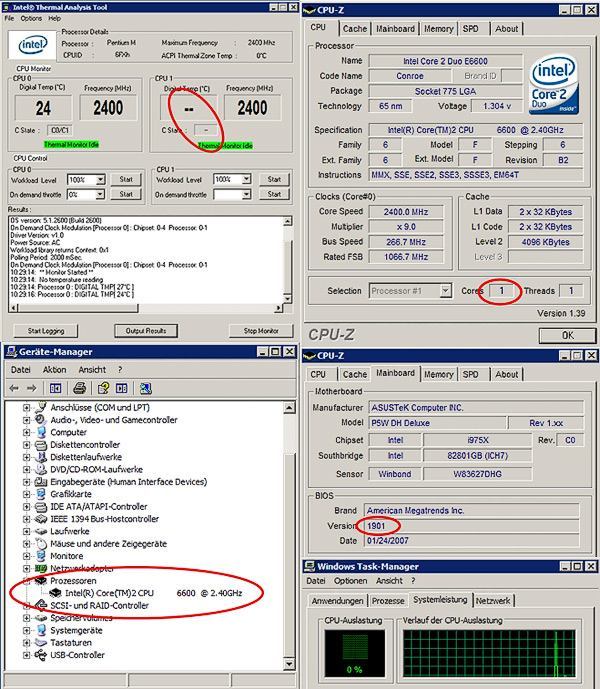The image size is (600, 689).
Task: Open CPU 0 Workload Level dropdown
Action: pos(100,180)
